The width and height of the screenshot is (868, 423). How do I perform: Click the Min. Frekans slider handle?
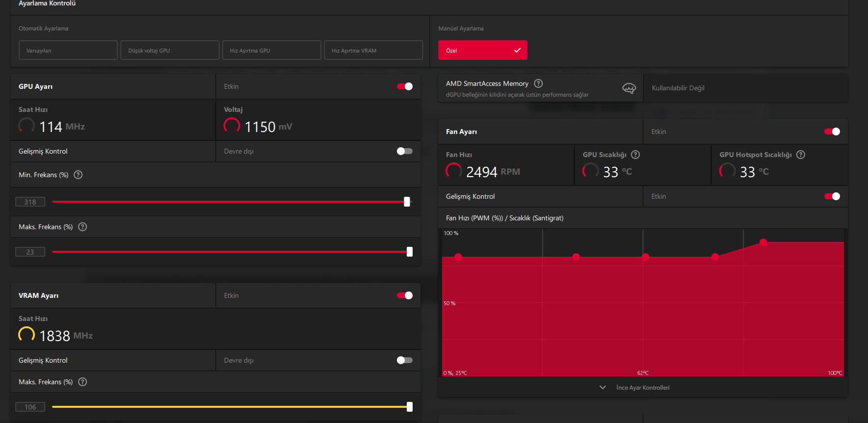407,202
